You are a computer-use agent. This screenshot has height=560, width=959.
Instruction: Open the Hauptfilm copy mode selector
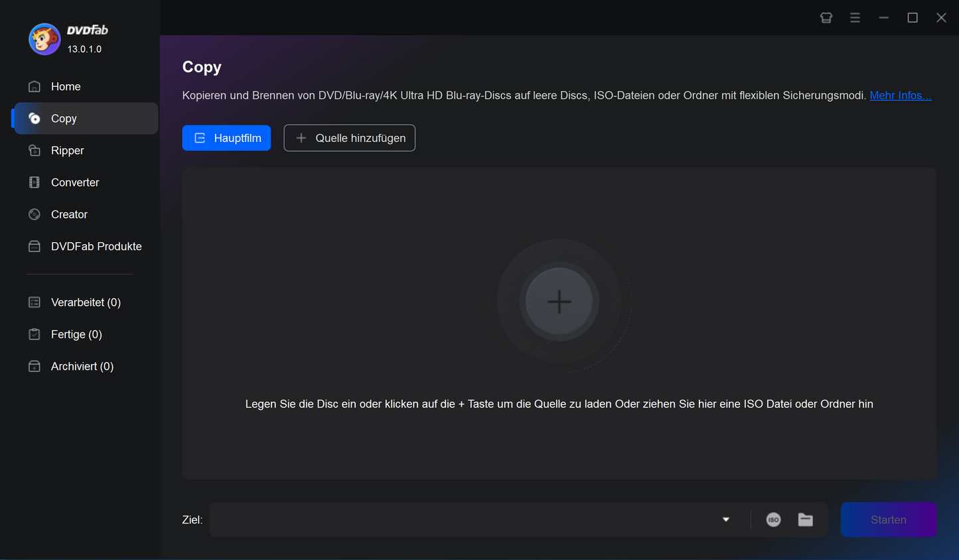226,138
